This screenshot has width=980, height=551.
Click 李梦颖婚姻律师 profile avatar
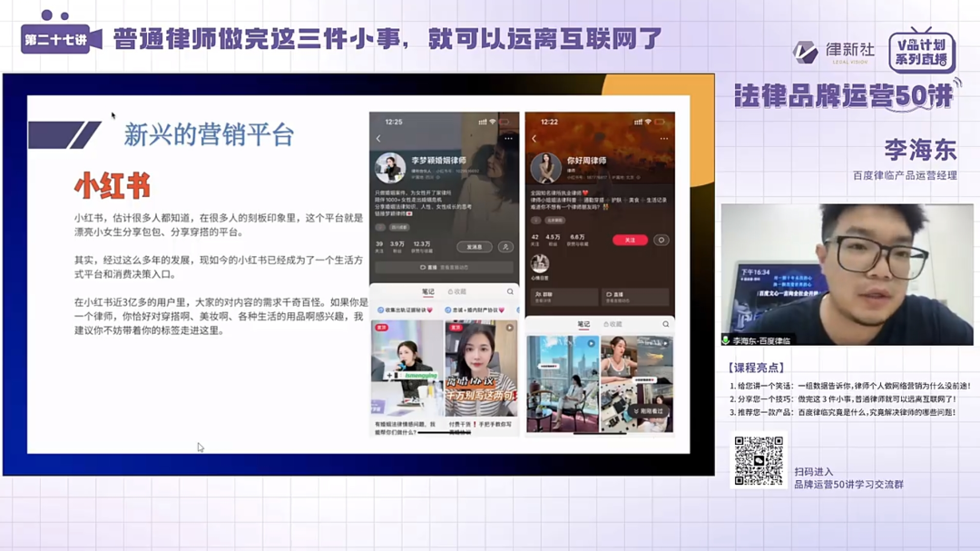coord(390,168)
